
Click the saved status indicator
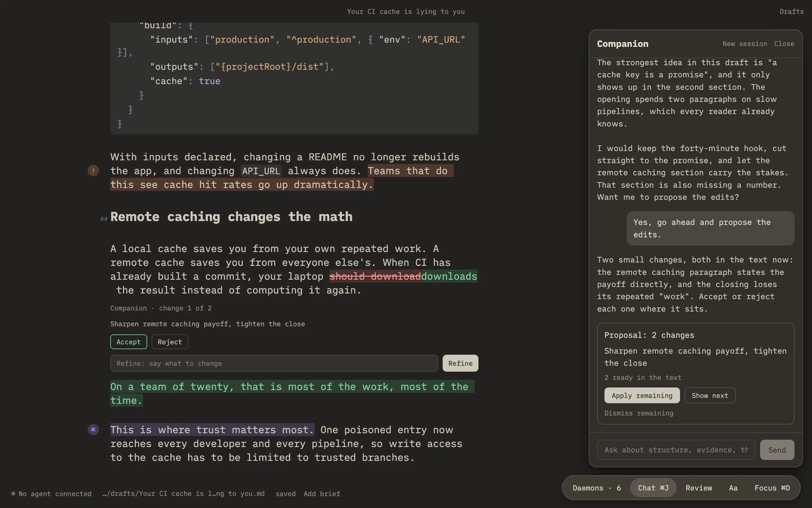[x=285, y=493]
